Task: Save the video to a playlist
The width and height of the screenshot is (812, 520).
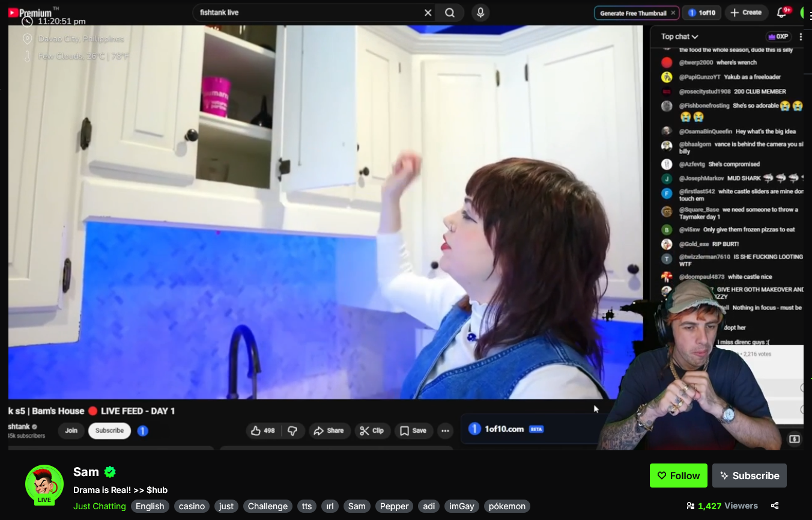Action: coord(413,430)
